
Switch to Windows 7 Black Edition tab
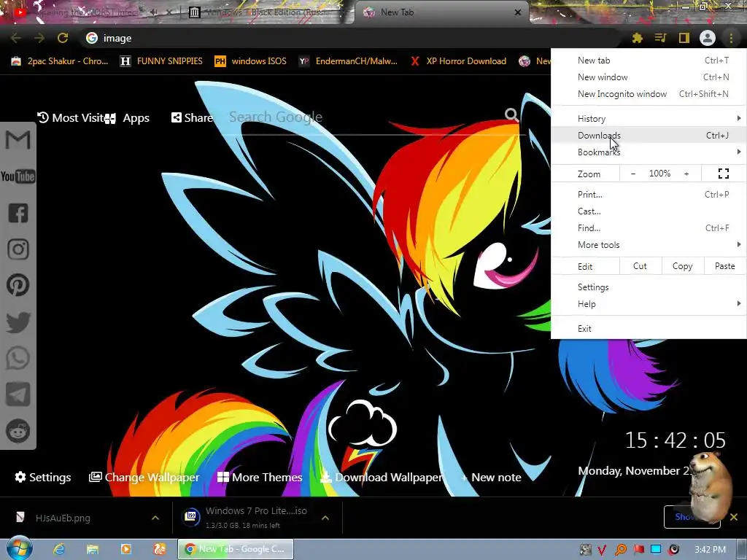point(267,12)
